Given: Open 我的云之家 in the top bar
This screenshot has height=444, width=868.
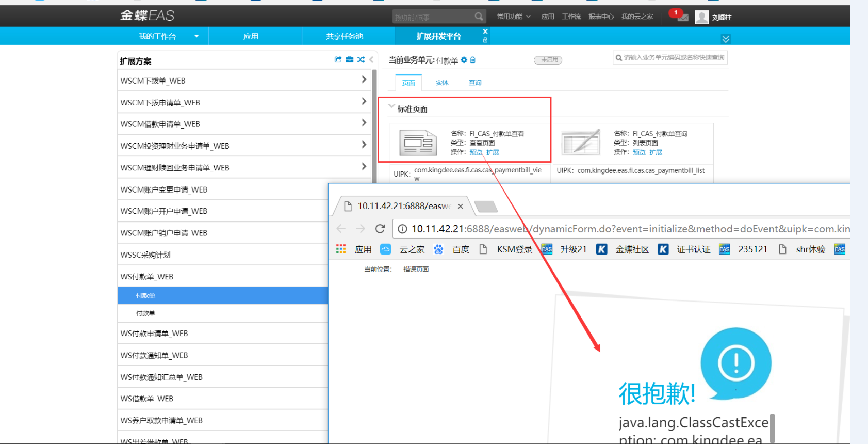Looking at the screenshot, I should coord(637,17).
